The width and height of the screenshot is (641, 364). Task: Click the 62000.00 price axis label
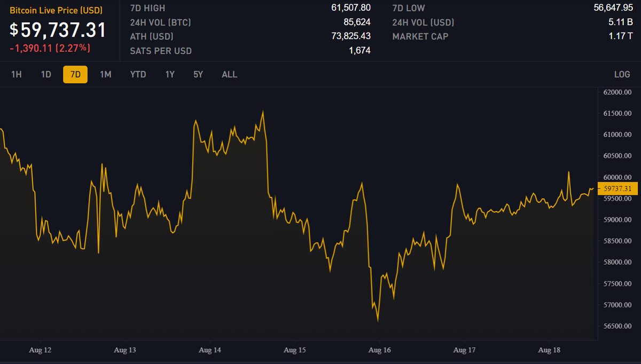[617, 92]
